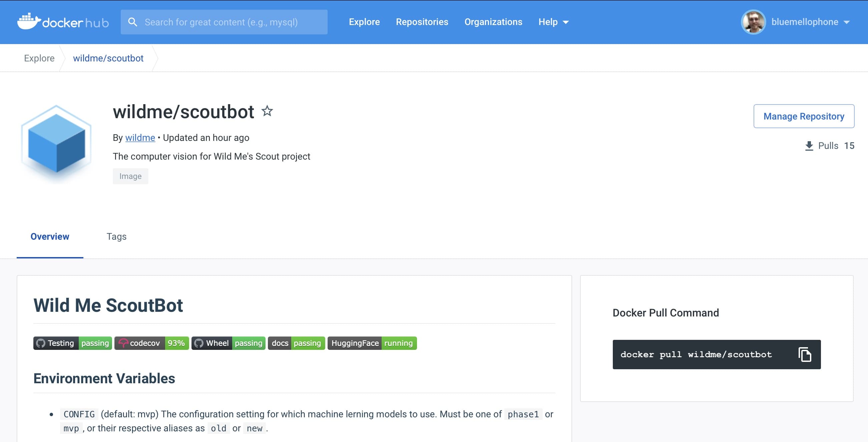Click the Pulls download icon

(809, 146)
